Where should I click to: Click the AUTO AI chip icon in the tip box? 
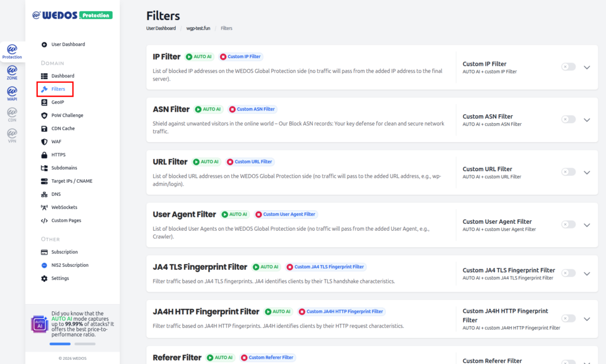point(40,324)
